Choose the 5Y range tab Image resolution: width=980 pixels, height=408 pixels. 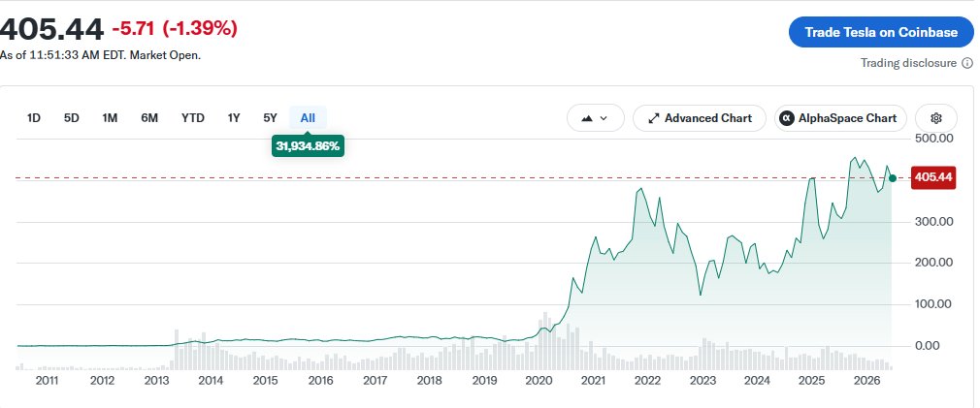pyautogui.click(x=270, y=117)
